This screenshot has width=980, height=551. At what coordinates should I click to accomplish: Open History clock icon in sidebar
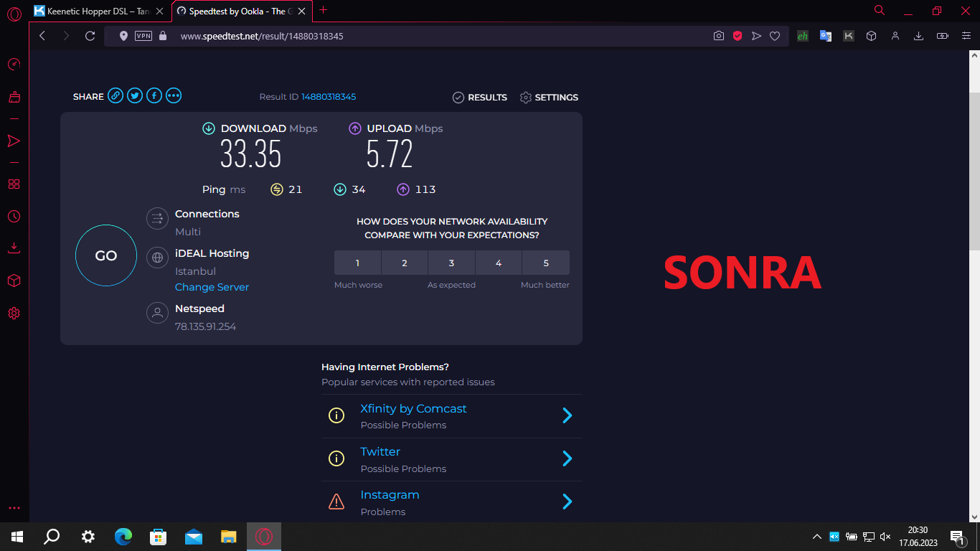tap(14, 216)
